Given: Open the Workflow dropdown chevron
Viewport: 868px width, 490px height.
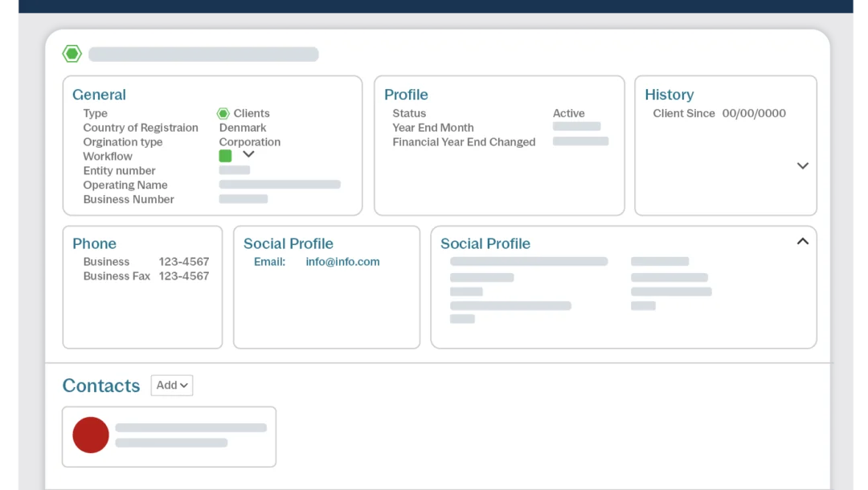Looking at the screenshot, I should [x=248, y=154].
